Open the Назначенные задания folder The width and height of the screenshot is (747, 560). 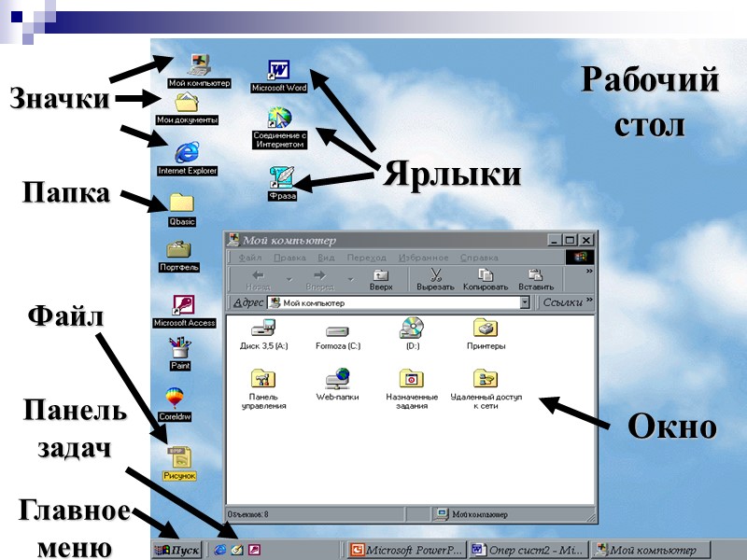pos(412,388)
